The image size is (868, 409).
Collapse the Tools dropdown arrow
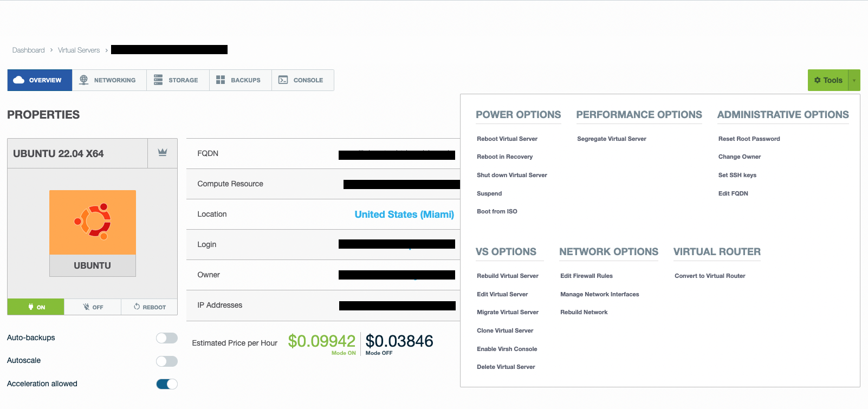click(854, 80)
